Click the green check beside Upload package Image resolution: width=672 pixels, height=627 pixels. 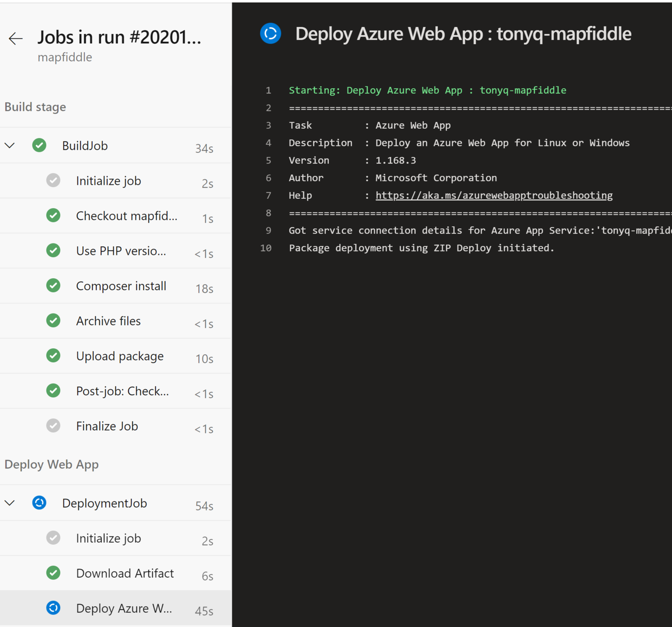(53, 356)
